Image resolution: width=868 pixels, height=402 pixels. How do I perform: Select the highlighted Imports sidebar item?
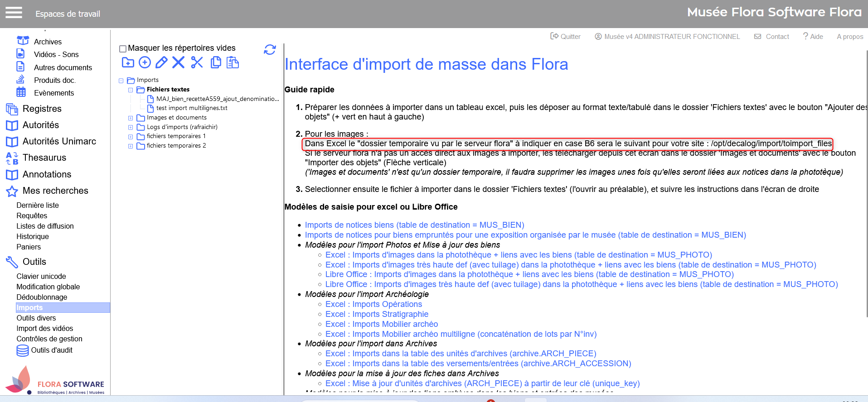63,307
